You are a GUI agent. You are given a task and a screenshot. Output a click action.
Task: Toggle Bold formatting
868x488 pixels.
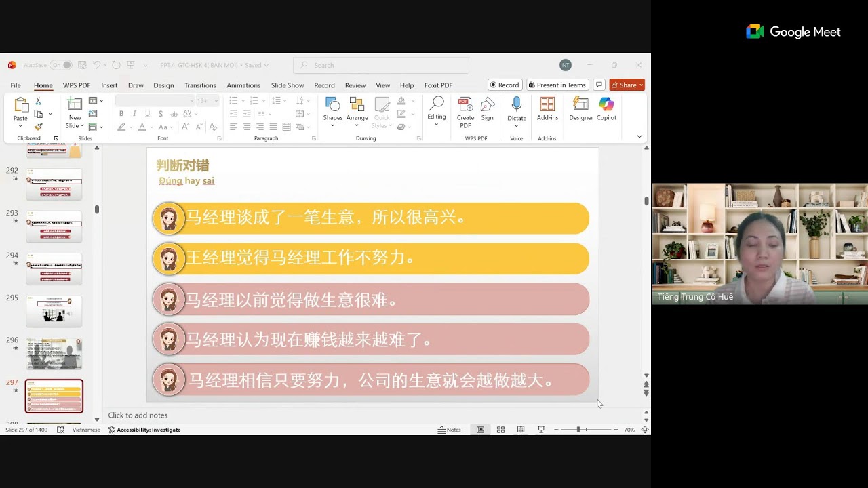click(121, 114)
